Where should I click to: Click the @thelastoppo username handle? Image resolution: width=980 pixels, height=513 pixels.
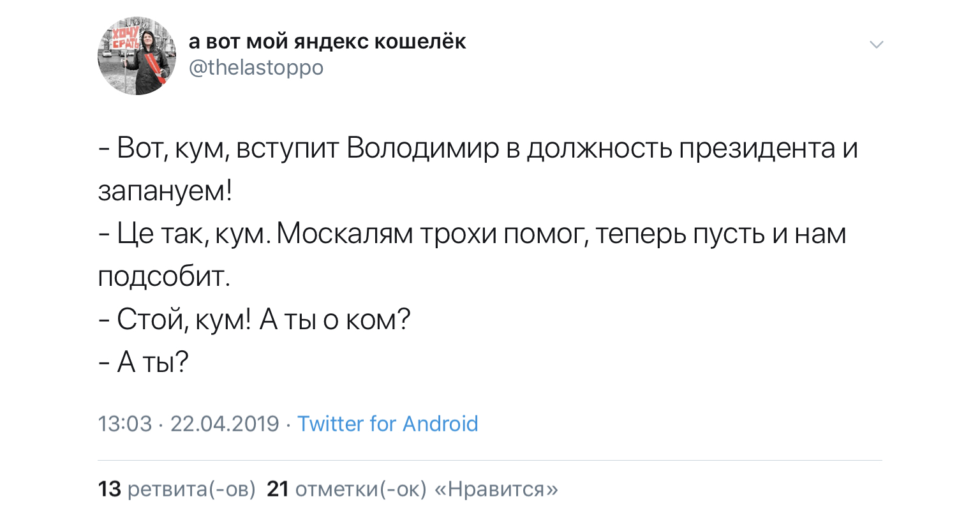point(256,67)
